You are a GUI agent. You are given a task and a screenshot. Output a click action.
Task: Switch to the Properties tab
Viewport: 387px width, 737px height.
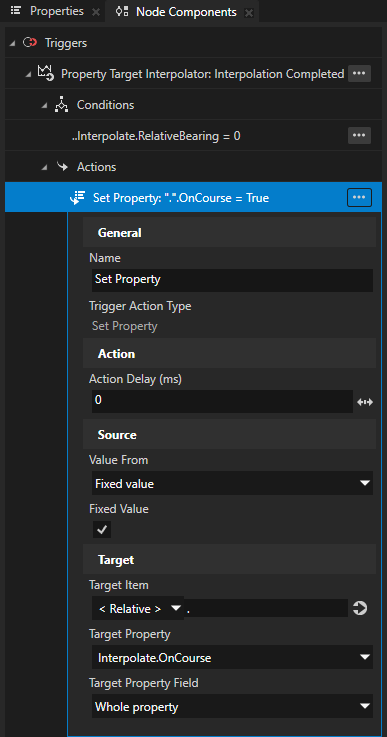coord(56,11)
